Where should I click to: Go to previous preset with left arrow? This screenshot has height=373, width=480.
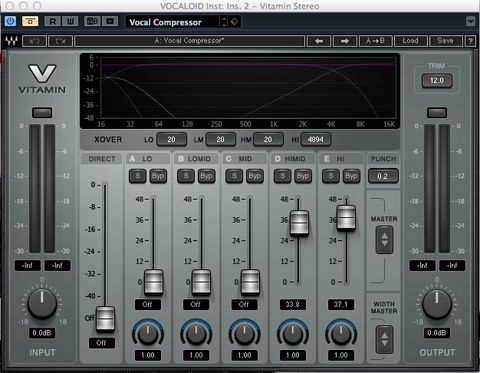(x=319, y=41)
